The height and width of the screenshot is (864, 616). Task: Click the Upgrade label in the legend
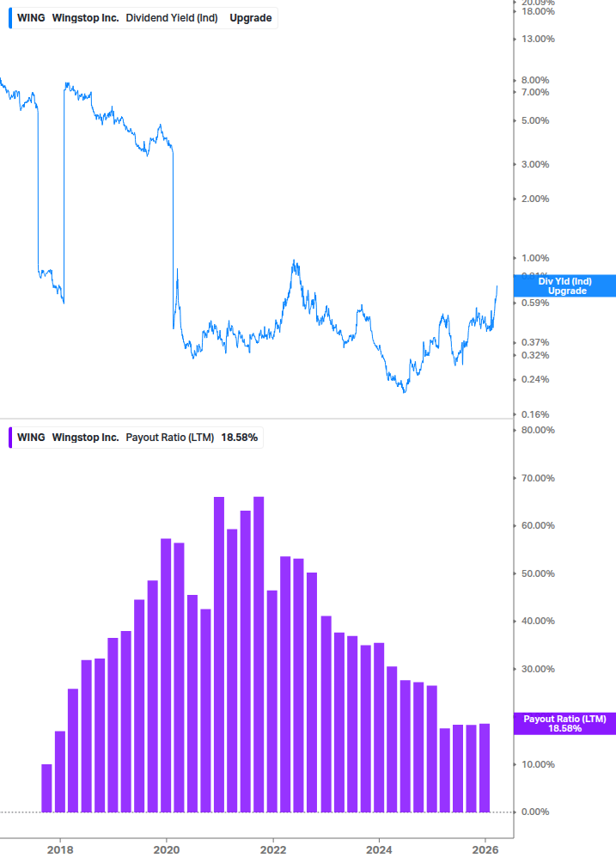[x=250, y=17]
